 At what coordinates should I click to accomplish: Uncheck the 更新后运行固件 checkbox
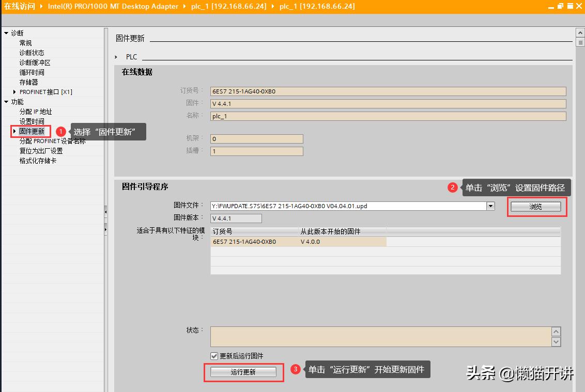point(215,355)
